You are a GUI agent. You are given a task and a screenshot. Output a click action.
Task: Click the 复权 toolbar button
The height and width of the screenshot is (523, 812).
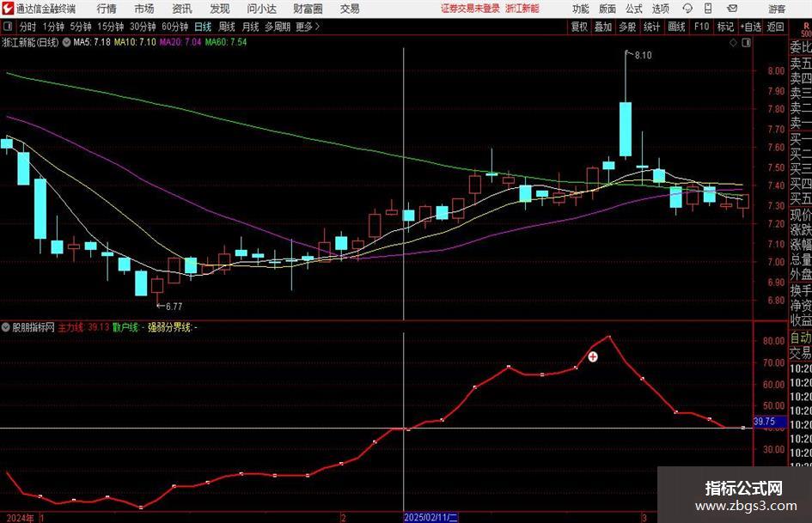coord(579,27)
